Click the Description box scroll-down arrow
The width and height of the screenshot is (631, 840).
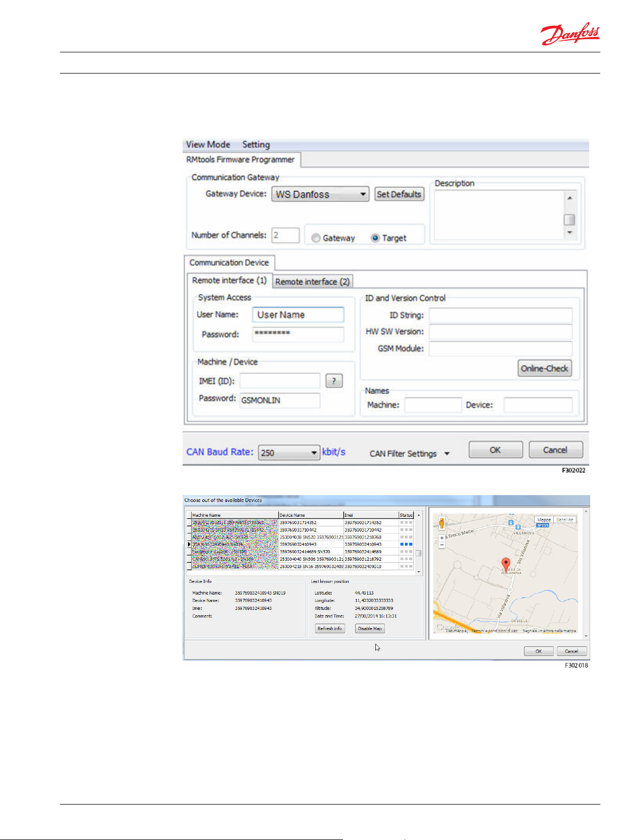pos(570,233)
